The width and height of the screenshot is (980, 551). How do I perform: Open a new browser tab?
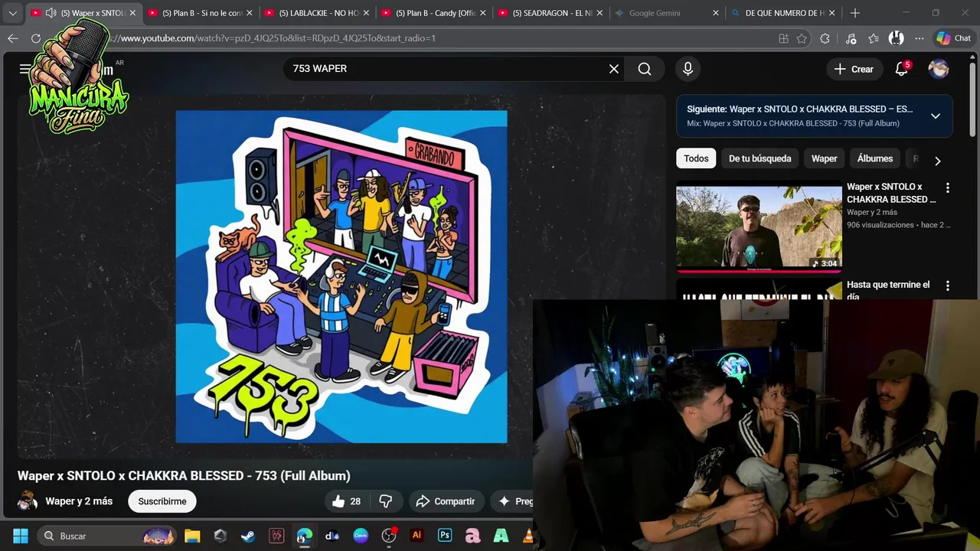[x=855, y=13]
